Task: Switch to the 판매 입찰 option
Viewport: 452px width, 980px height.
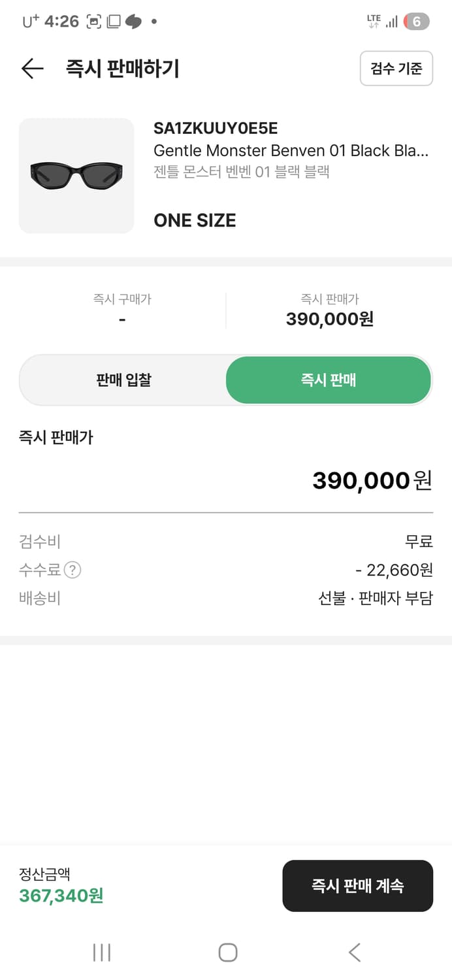Action: point(123,380)
